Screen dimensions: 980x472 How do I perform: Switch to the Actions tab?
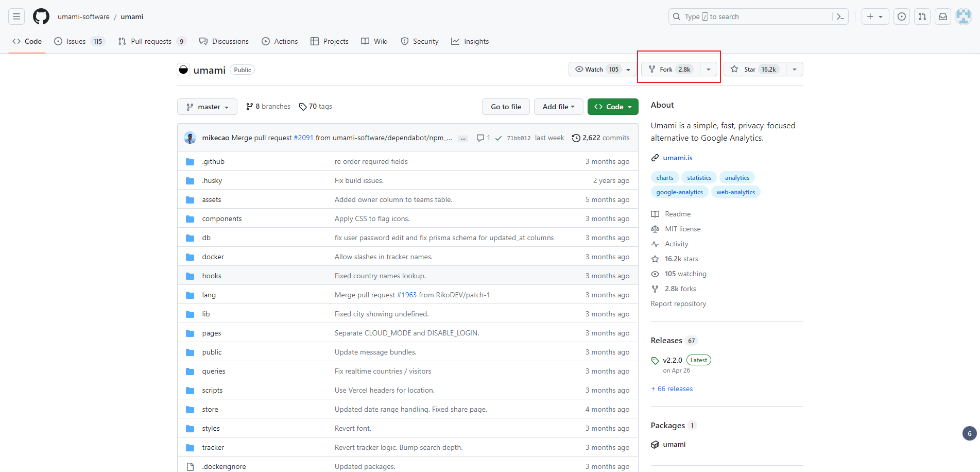pos(280,41)
